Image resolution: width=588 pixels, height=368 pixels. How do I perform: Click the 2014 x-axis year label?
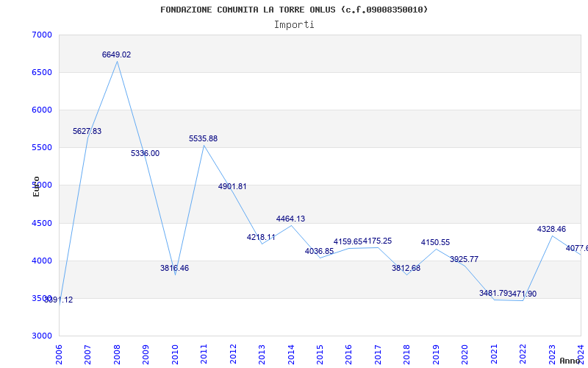coord(291,354)
